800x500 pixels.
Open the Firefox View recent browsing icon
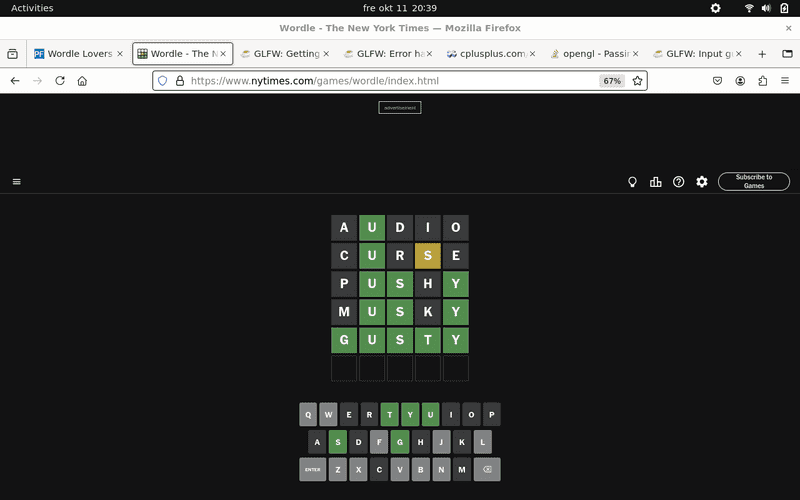tap(12, 54)
